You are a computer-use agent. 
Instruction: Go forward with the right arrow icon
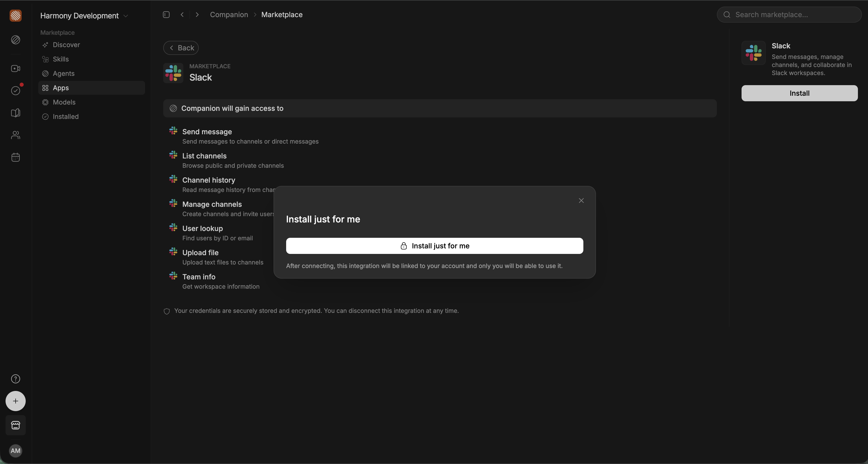pyautogui.click(x=197, y=15)
